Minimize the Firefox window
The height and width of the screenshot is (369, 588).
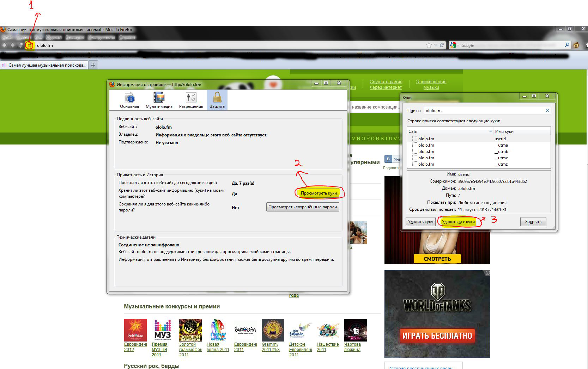[x=560, y=29]
